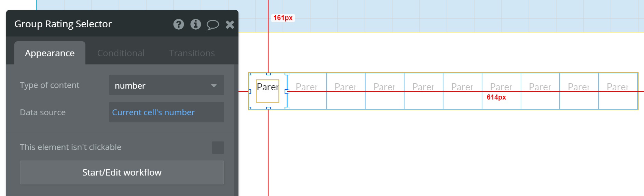Click the info reference icon
The height and width of the screenshot is (196, 644).
pos(195,24)
